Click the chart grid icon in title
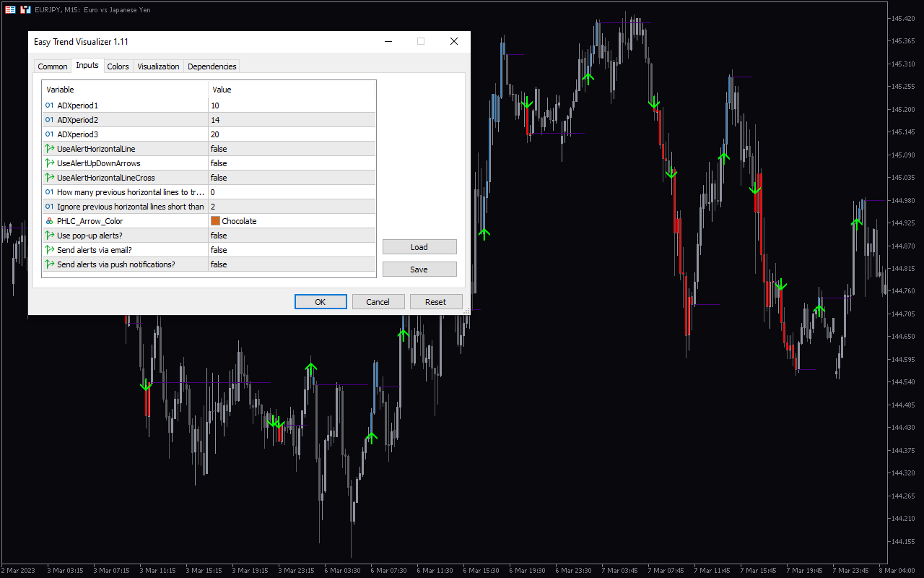Viewport: 924px width, 578px height. point(10,10)
